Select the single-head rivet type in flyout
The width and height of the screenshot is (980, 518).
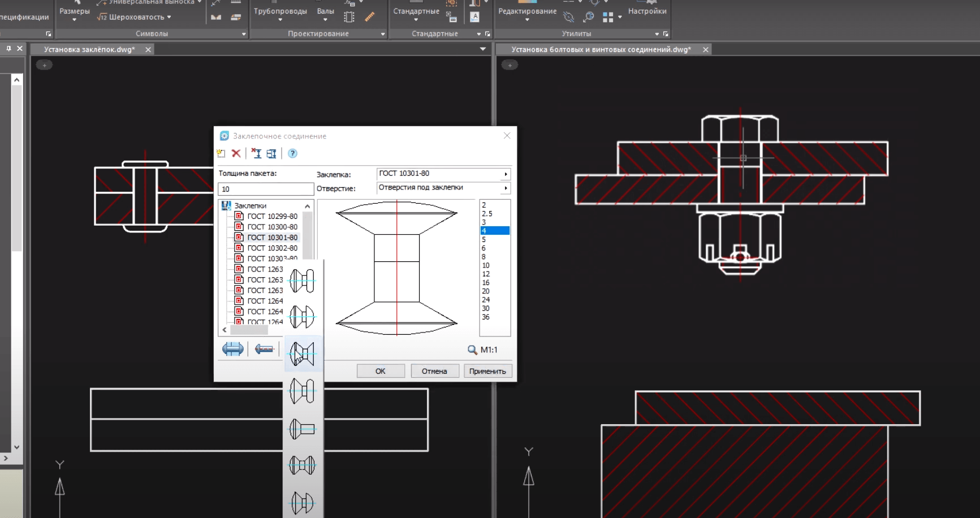tap(303, 429)
